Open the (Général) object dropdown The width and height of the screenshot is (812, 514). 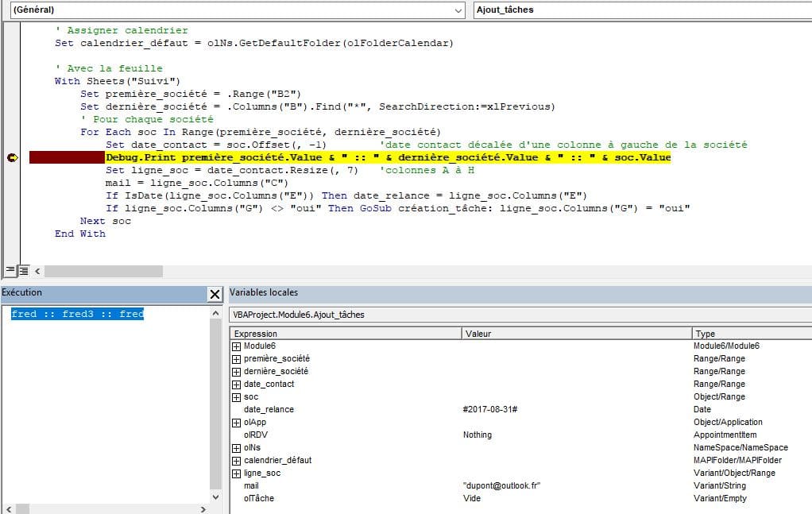pos(458,10)
